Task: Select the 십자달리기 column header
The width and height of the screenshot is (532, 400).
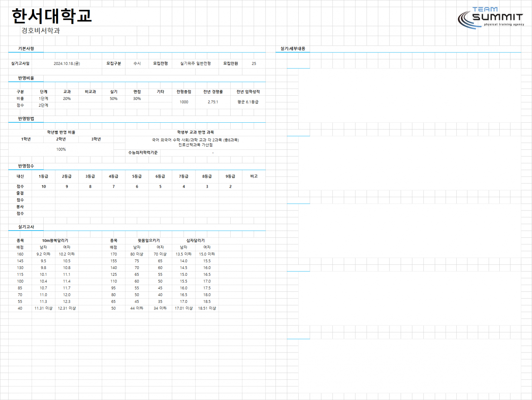Action: pos(195,240)
